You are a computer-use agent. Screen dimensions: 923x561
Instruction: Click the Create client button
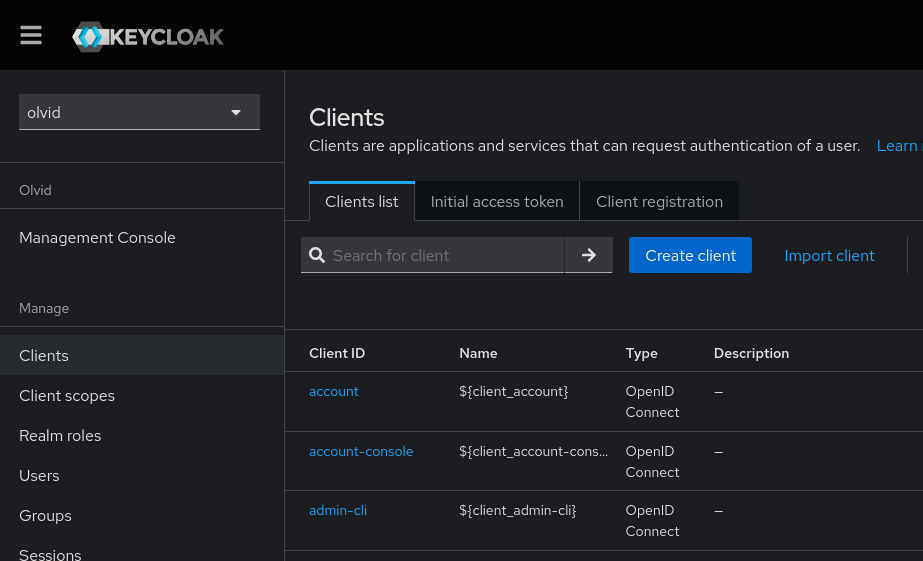pyautogui.click(x=690, y=255)
